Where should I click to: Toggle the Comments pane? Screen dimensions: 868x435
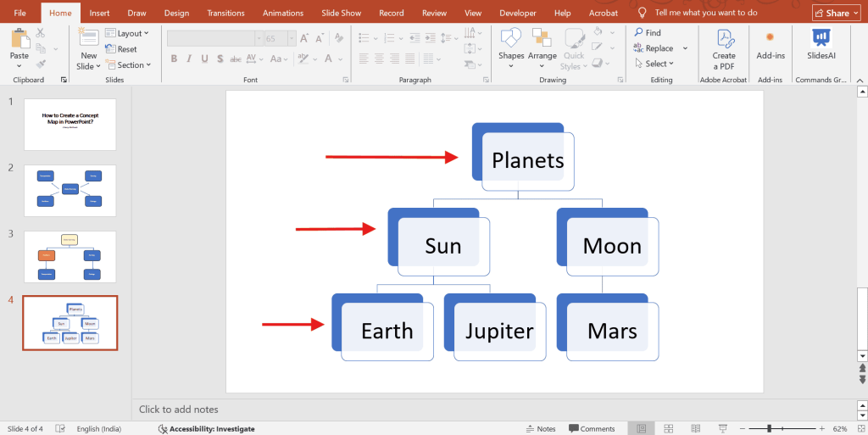(x=592, y=428)
